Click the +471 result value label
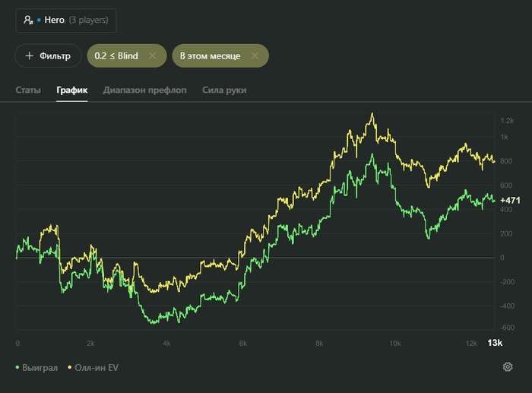Viewport: 532px width, 393px height. point(510,200)
